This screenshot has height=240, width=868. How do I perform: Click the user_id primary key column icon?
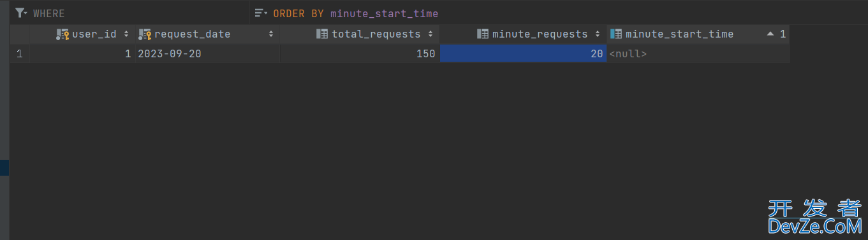click(x=63, y=34)
